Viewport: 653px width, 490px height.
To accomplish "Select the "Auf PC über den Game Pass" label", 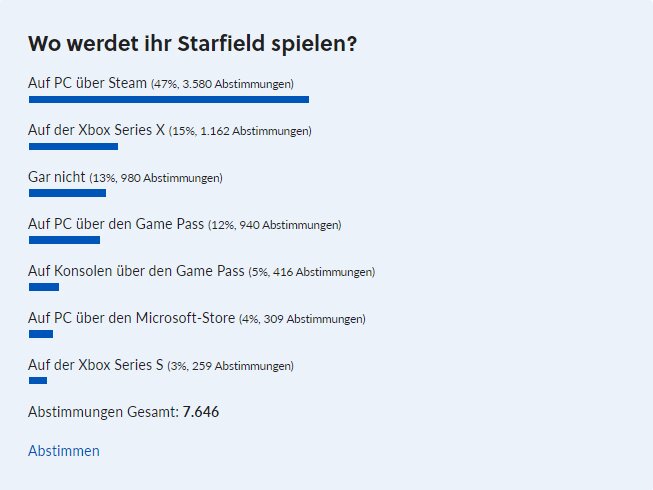I will point(116,224).
